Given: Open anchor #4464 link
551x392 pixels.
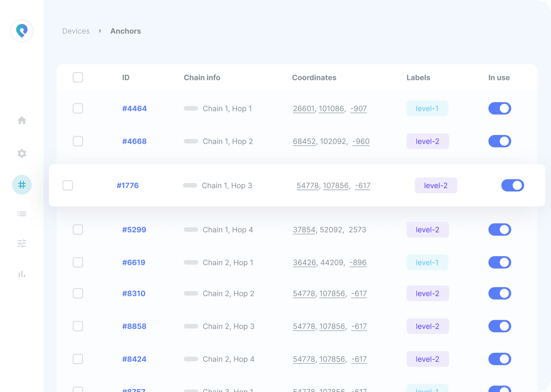Looking at the screenshot, I should coord(134,108).
